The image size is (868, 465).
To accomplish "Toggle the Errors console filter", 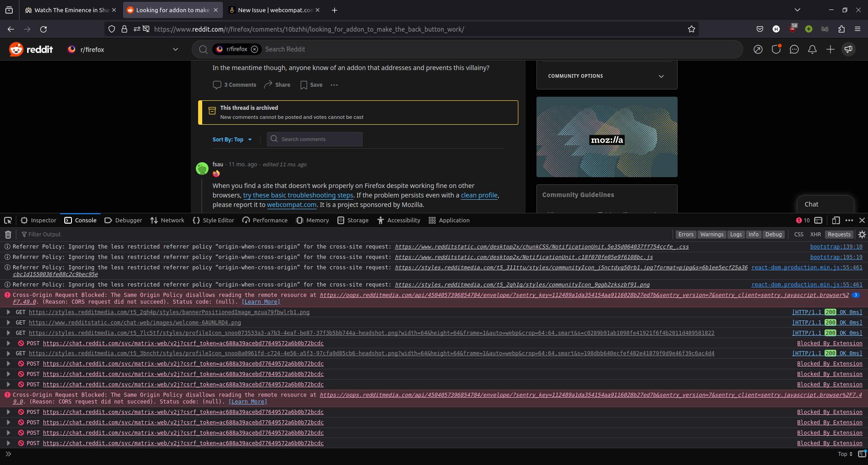I will (x=686, y=234).
